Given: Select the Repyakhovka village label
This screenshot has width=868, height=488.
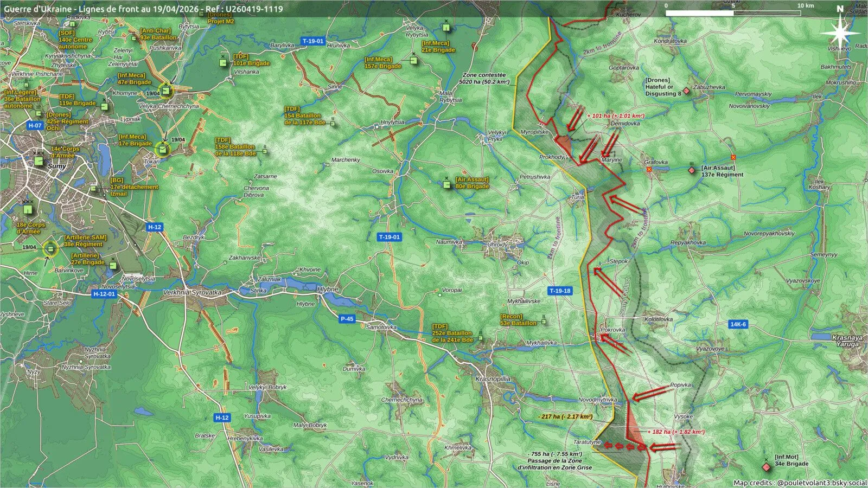Looking at the screenshot, I should click(688, 242).
